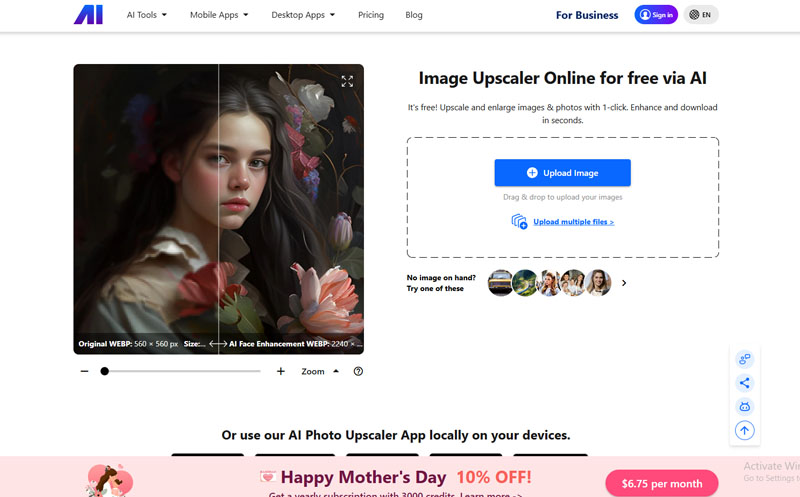Select the landscape road sample image
800x497 pixels.
pyautogui.click(x=524, y=283)
